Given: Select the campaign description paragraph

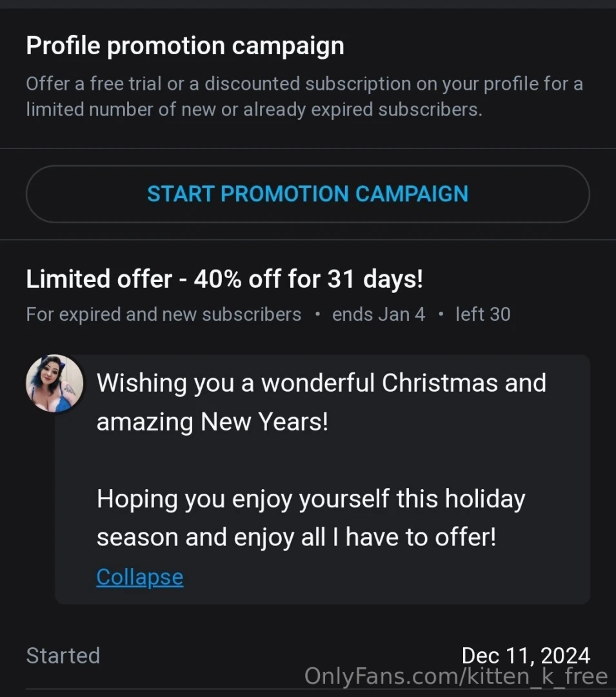Looking at the screenshot, I should pyautogui.click(x=304, y=96).
